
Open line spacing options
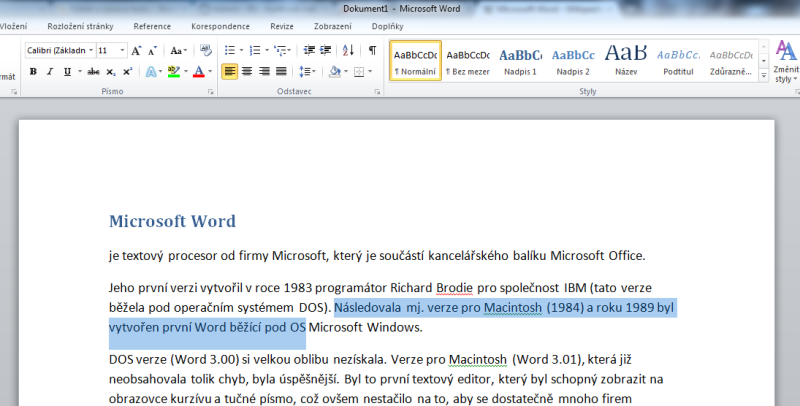[305, 72]
